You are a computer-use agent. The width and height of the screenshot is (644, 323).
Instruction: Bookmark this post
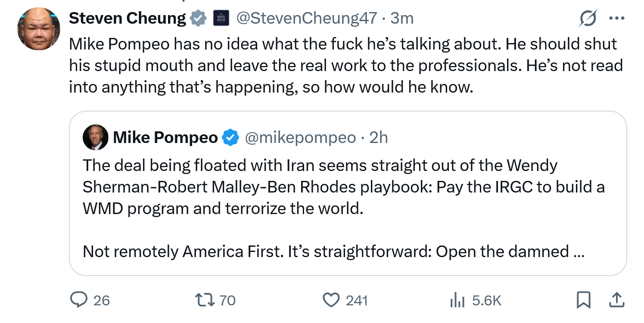click(x=583, y=300)
